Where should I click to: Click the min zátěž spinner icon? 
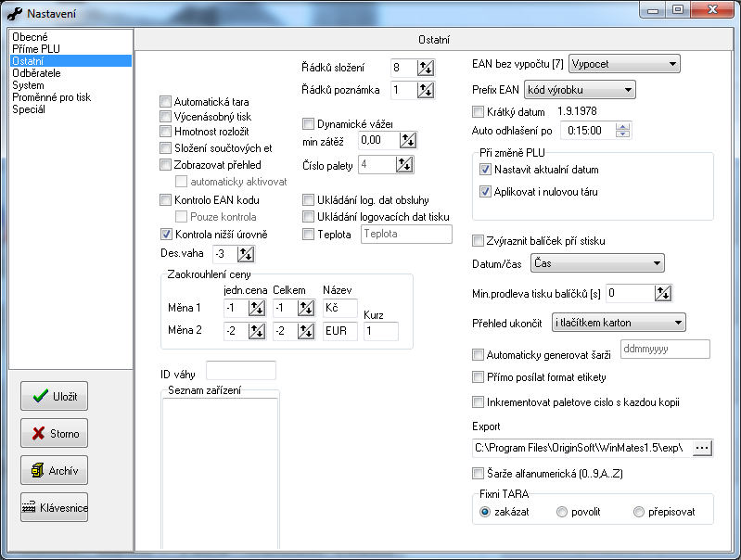coord(408,141)
